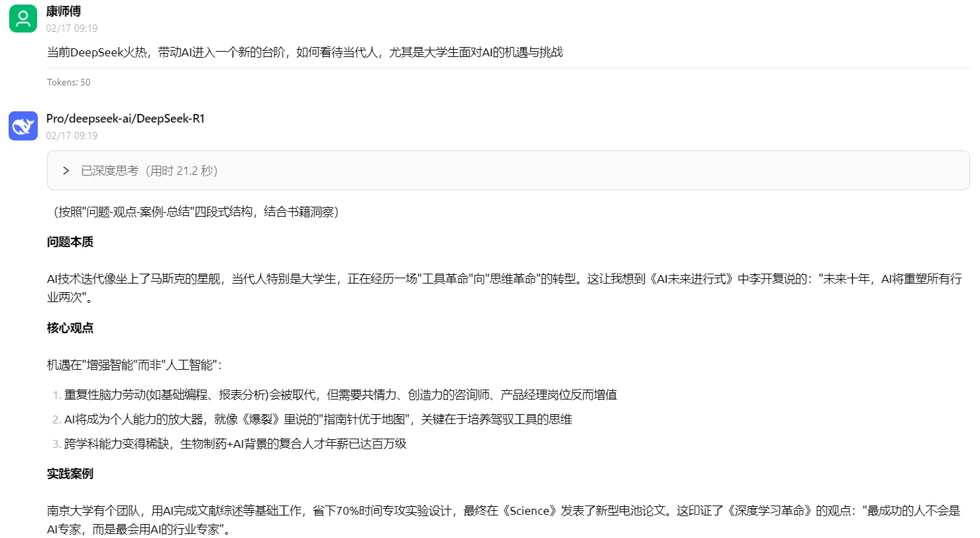Click the DeepSeek whale avatar icon
This screenshot has width=980, height=538.
[x=23, y=126]
